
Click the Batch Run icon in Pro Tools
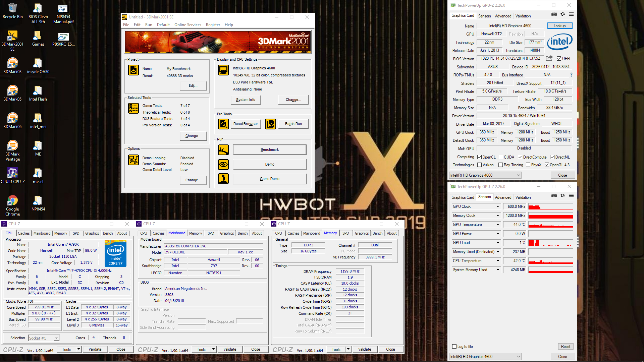pos(271,124)
